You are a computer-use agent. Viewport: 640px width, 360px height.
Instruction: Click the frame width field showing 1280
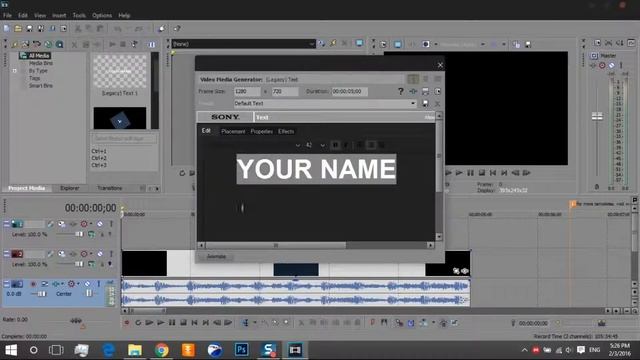point(247,91)
